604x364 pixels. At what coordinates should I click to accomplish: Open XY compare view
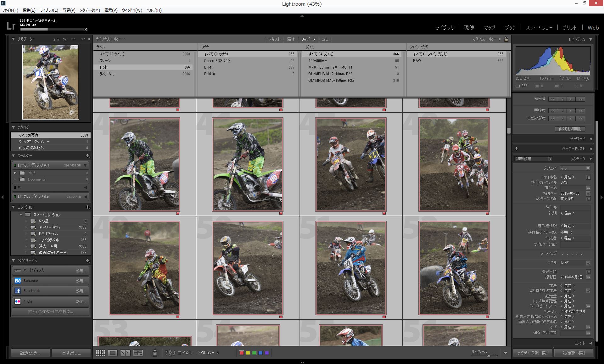point(125,353)
